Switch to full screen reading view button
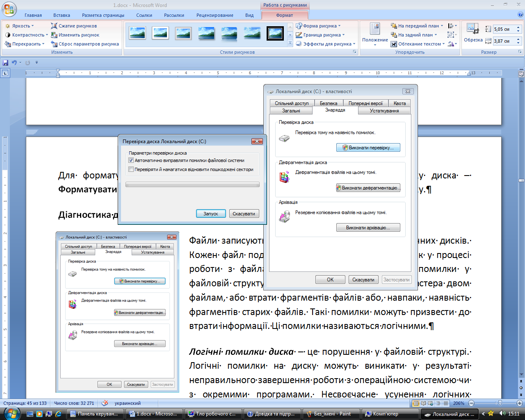Screen dimensions: 525x420 tap(423, 403)
